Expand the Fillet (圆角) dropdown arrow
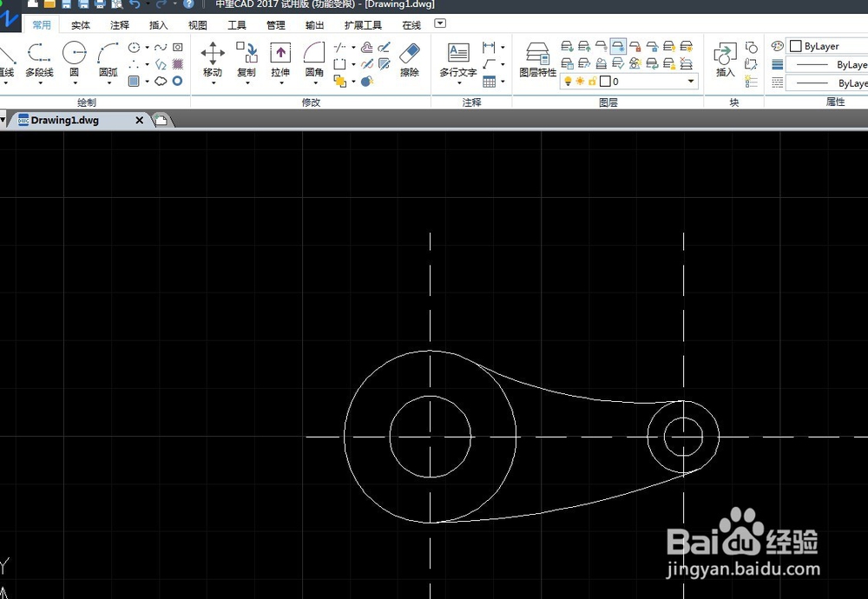The width and height of the screenshot is (868, 599). [x=315, y=83]
